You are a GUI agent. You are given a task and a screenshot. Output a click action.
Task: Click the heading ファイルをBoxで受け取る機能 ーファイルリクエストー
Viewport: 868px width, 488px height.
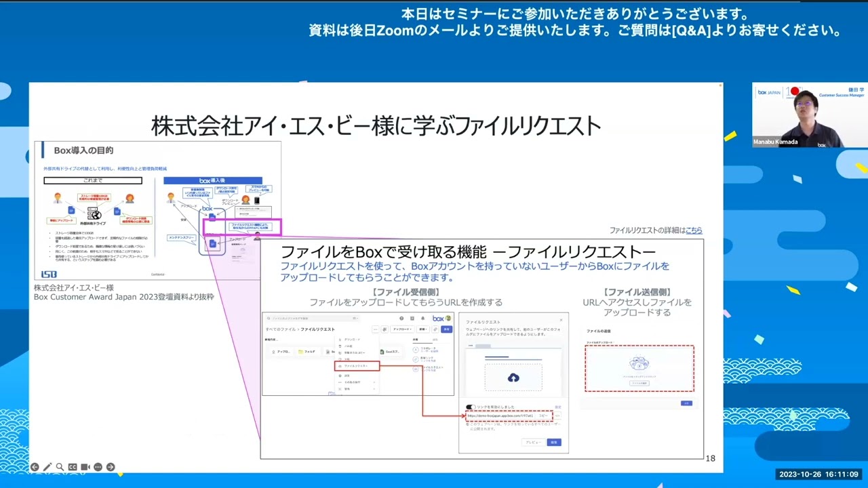coord(468,252)
